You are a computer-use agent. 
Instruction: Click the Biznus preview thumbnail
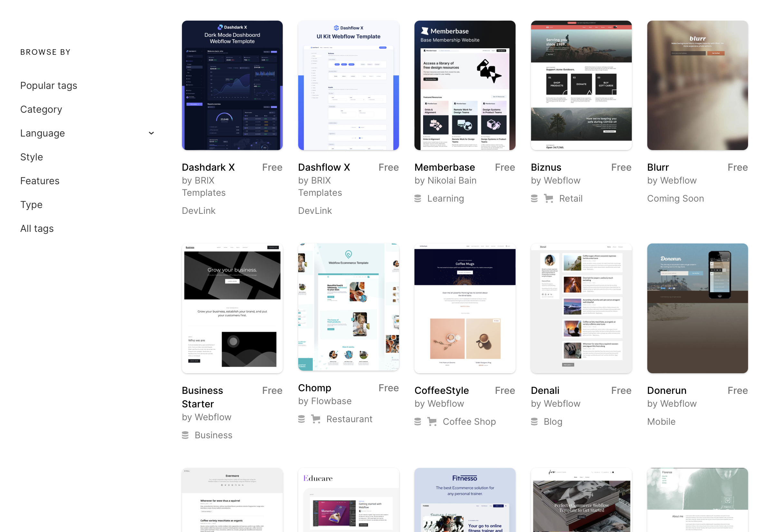pos(581,85)
